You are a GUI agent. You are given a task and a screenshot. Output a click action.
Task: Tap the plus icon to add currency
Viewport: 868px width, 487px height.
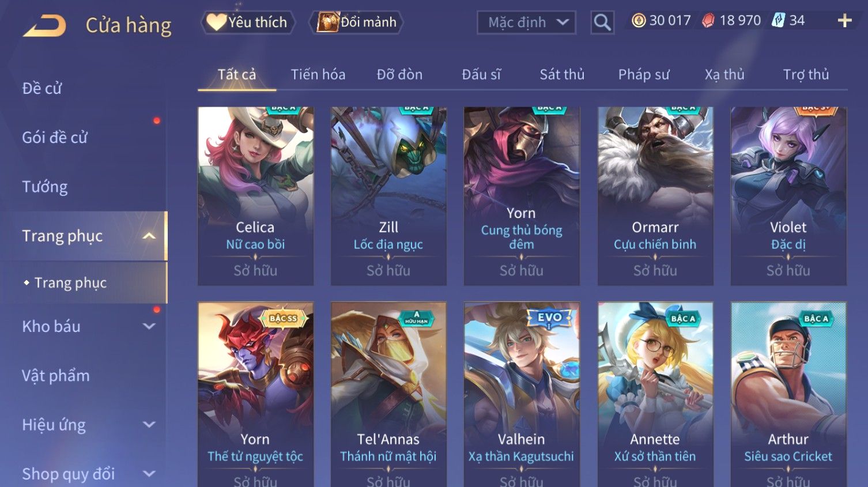coord(844,21)
